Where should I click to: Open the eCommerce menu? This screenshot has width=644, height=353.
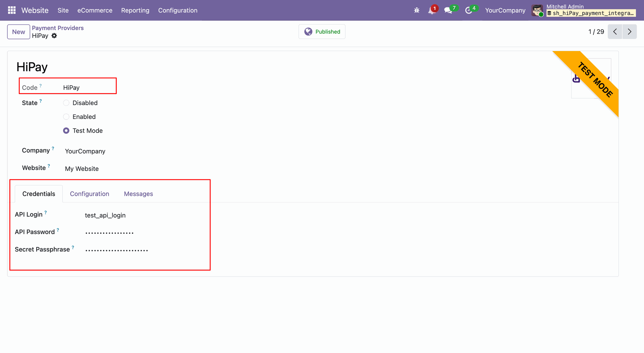click(95, 10)
